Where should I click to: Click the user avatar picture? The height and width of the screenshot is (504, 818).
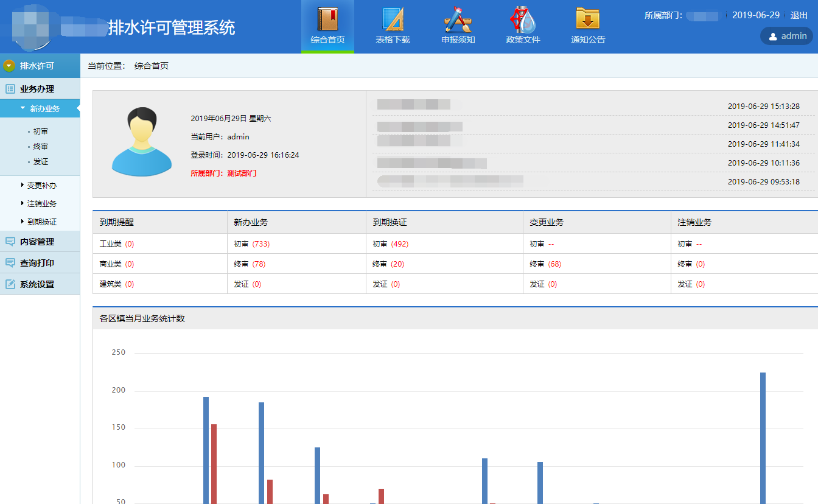(142, 142)
